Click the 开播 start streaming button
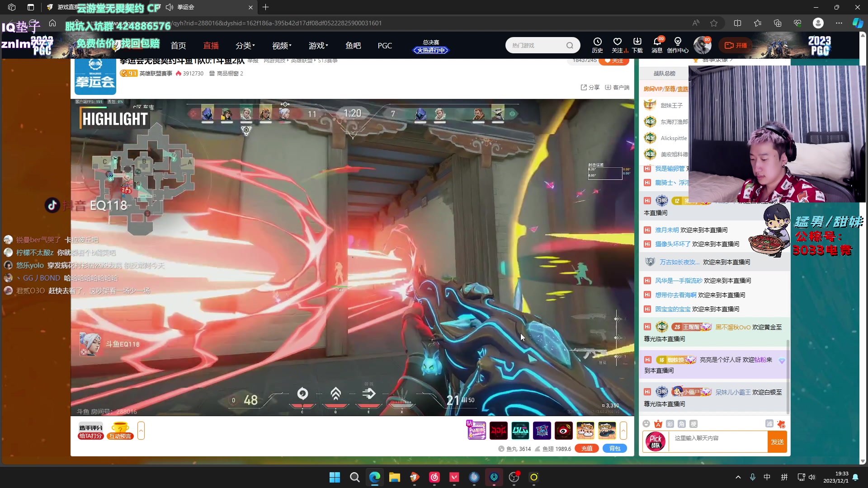The width and height of the screenshot is (868, 488). pos(736,45)
